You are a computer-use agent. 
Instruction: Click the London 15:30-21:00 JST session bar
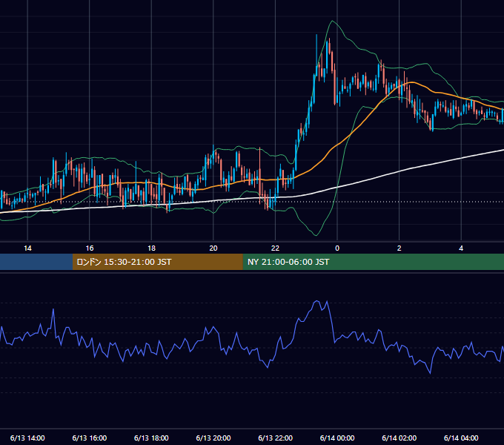click(157, 262)
